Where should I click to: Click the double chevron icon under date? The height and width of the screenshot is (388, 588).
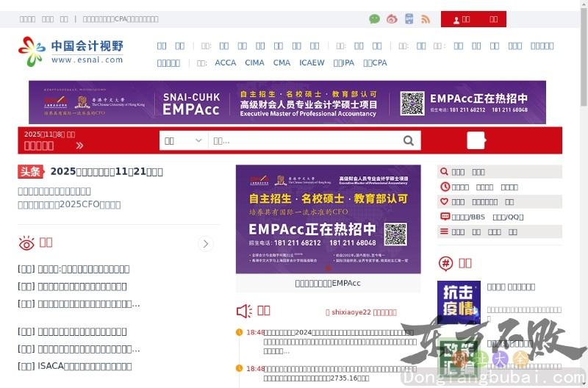coord(79,145)
